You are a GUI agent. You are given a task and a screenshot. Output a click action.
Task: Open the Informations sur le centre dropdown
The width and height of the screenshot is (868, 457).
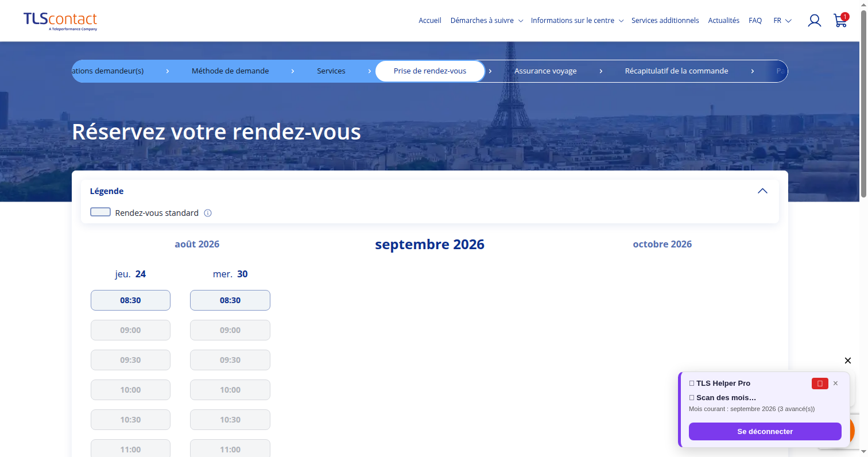click(576, 21)
